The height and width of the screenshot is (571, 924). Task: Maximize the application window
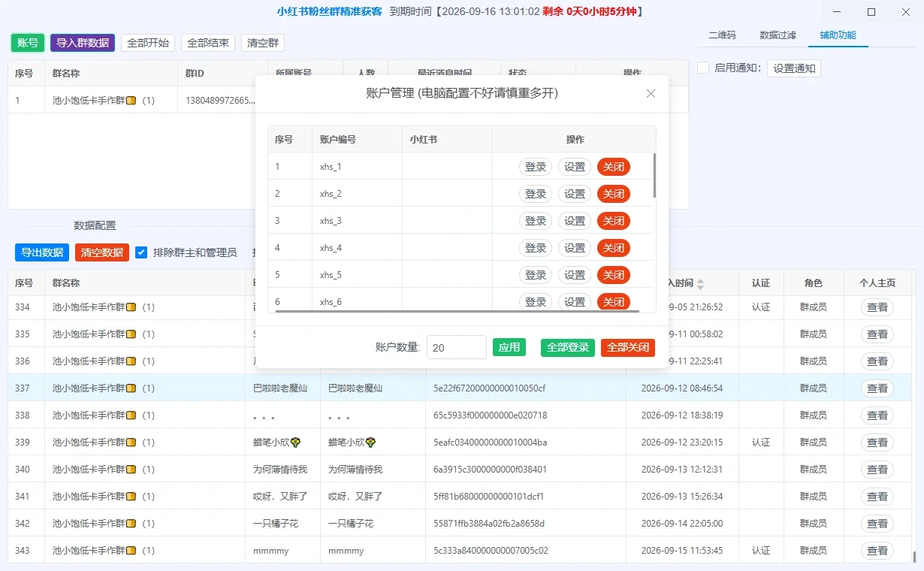pos(871,11)
